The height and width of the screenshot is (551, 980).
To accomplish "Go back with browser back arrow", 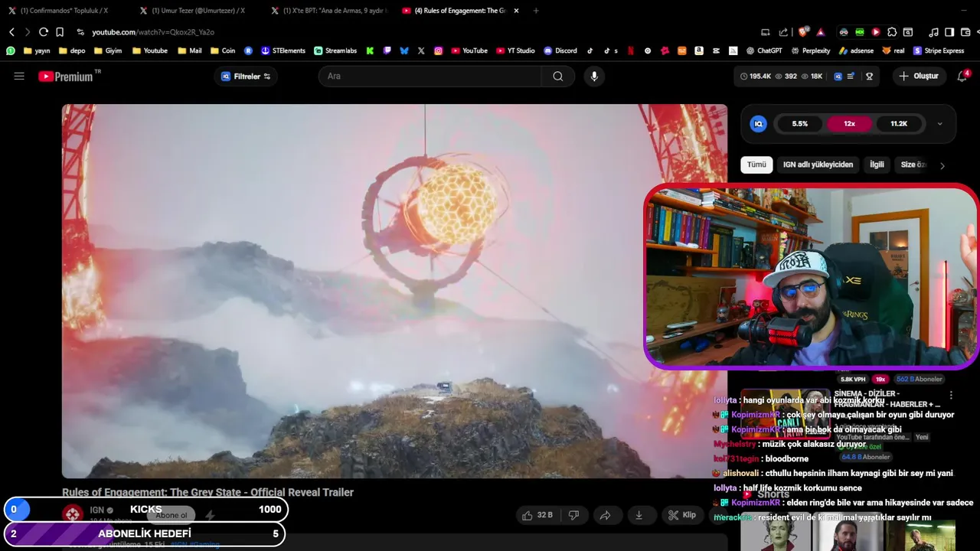I will click(11, 32).
